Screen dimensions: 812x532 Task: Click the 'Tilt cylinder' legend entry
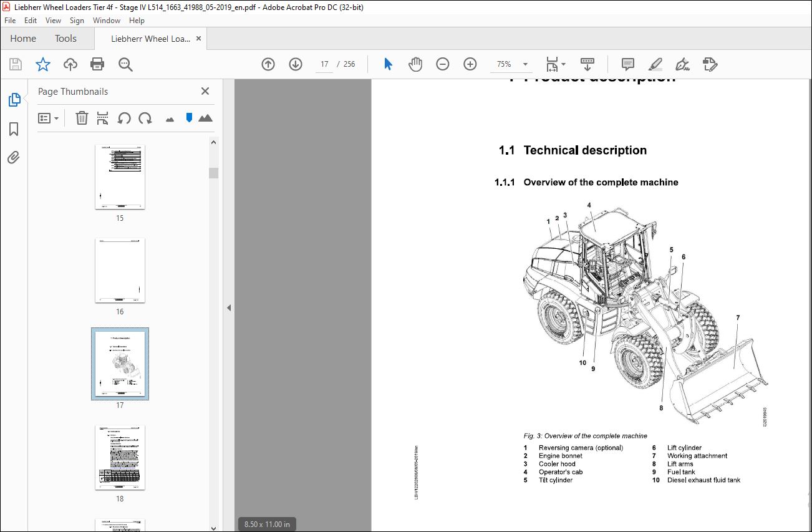(556, 480)
